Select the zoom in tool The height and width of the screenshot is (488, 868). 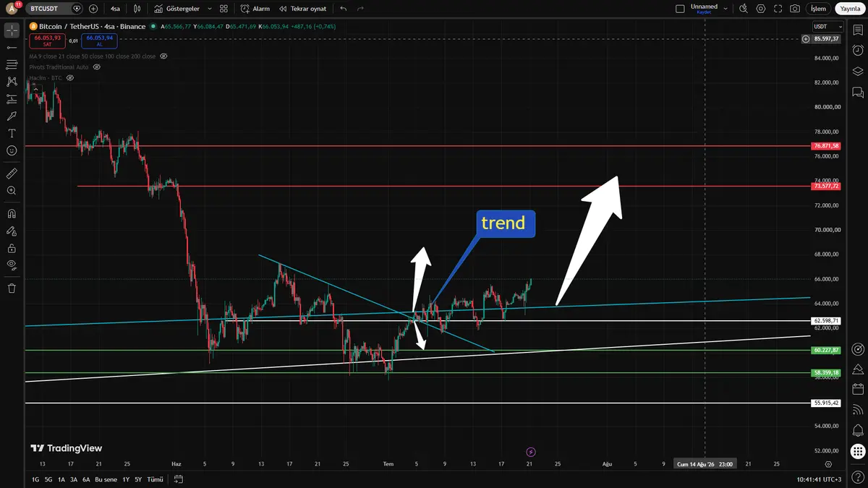click(x=12, y=191)
